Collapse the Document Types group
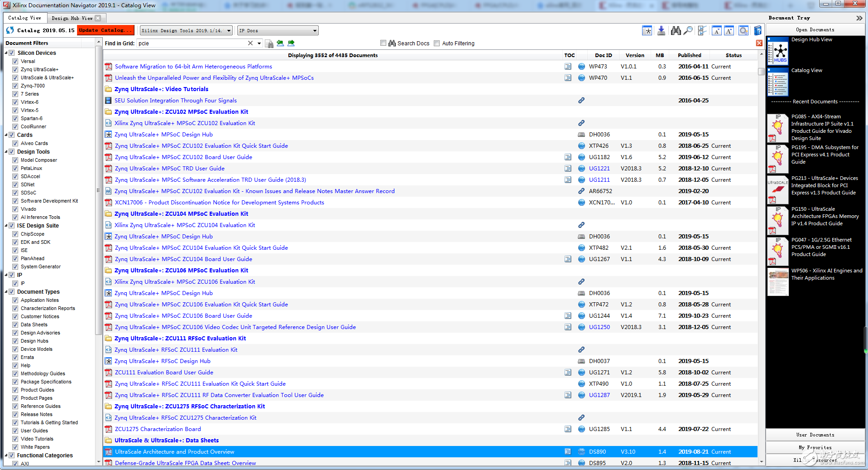The width and height of the screenshot is (868, 470). click(6, 292)
